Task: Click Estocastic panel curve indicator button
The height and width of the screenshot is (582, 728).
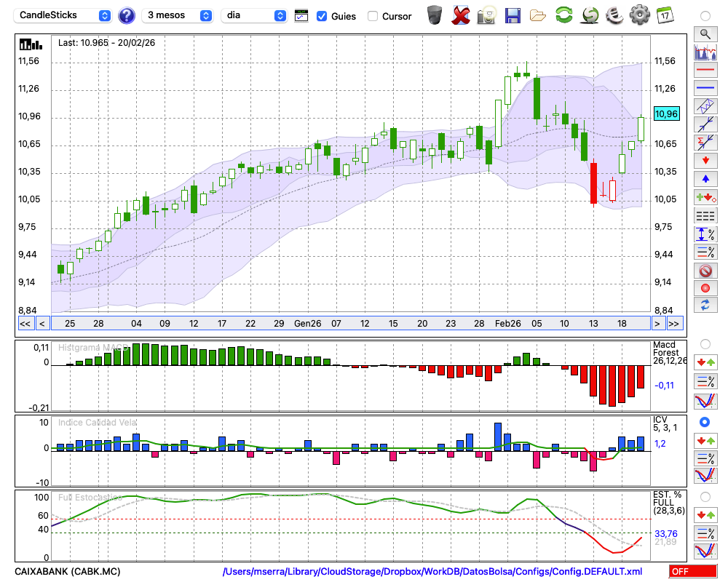Action: (x=705, y=551)
